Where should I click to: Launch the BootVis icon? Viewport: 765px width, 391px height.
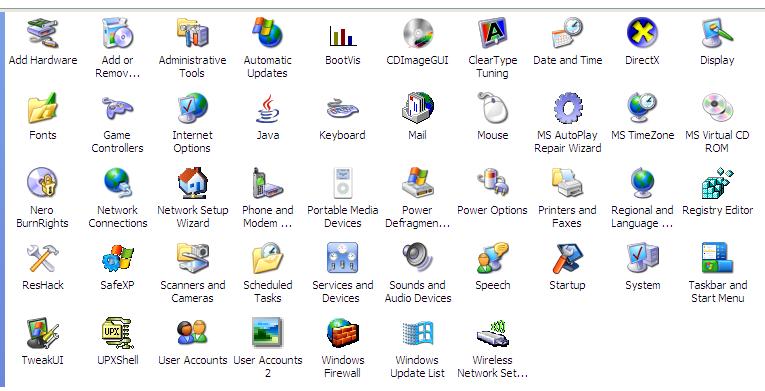click(x=342, y=35)
